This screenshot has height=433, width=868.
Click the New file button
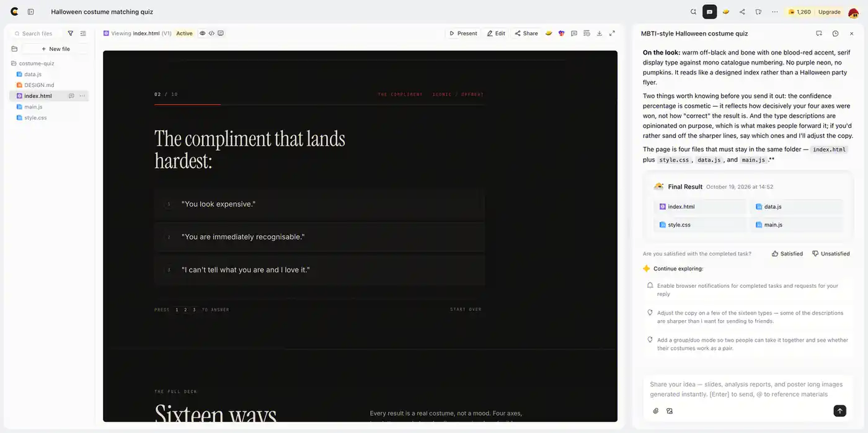pyautogui.click(x=55, y=49)
